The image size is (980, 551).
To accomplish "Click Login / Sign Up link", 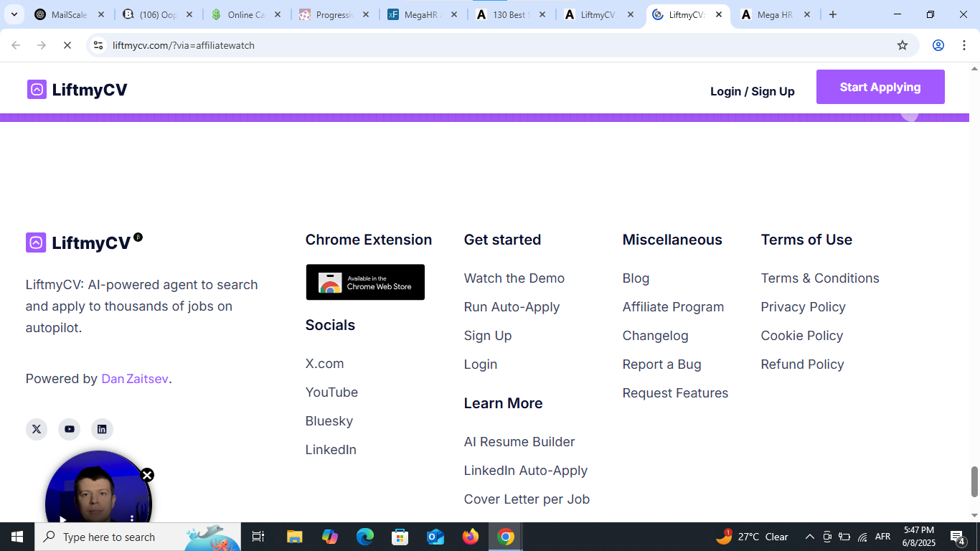I will tap(753, 91).
